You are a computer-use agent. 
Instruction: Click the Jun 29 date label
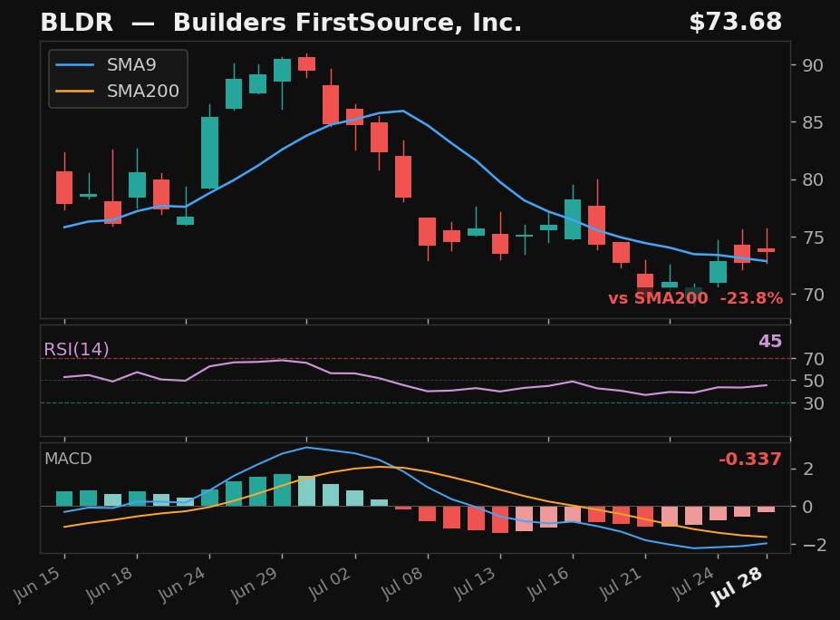coord(254,584)
